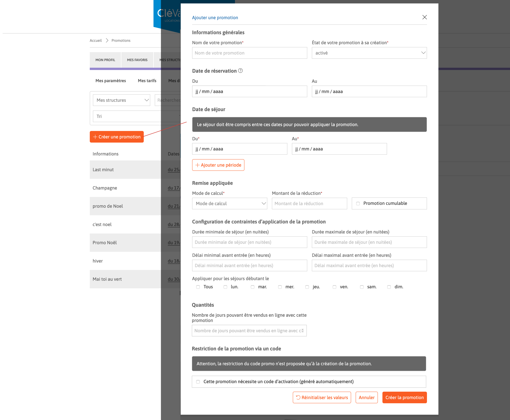Click the breadcrumb arrow icon between Accueil and Promotions
This screenshot has width=510, height=420.
pyautogui.click(x=107, y=40)
